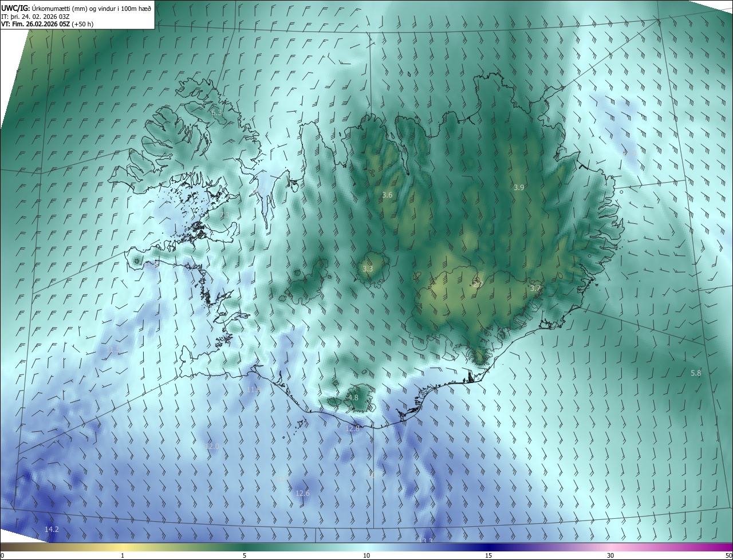Click the 3.9 precipitation value label
Screen dimensions: 733x560
pyautogui.click(x=519, y=187)
